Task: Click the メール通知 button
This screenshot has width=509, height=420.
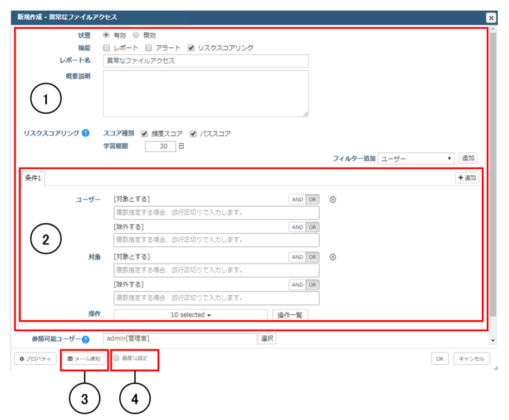Action: click(x=84, y=359)
